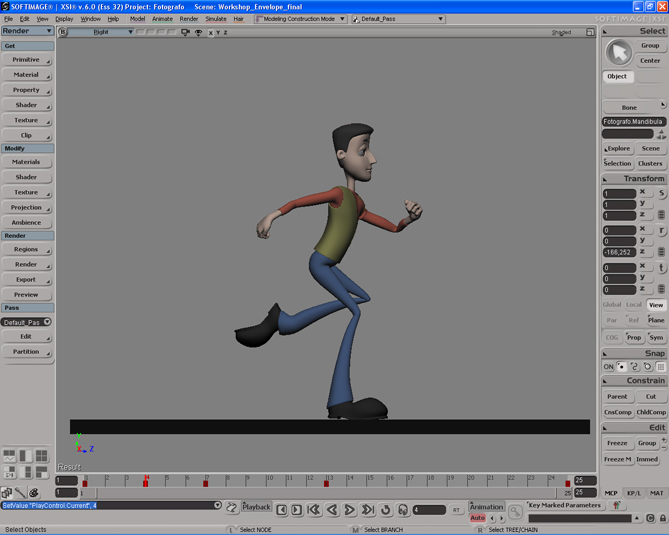Open the Animate menu

click(162, 19)
